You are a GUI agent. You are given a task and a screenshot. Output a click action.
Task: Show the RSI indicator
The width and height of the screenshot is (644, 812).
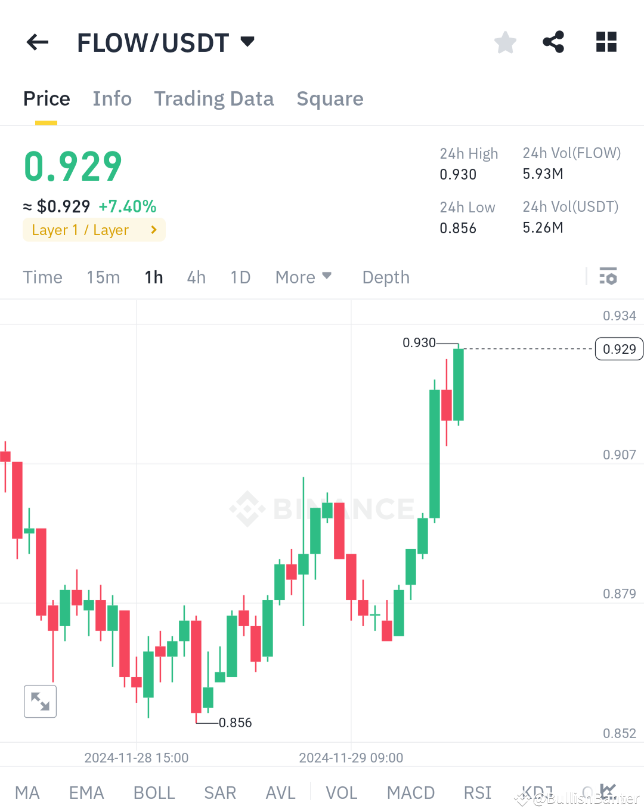tap(477, 792)
